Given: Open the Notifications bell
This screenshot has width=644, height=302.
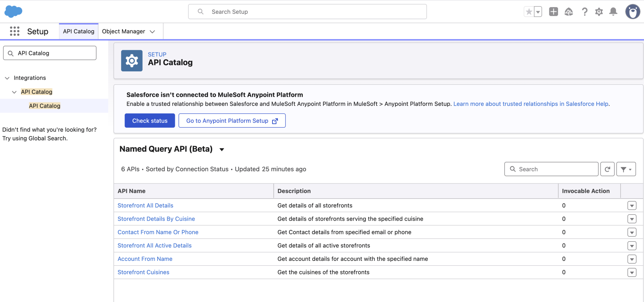Looking at the screenshot, I should (x=613, y=12).
